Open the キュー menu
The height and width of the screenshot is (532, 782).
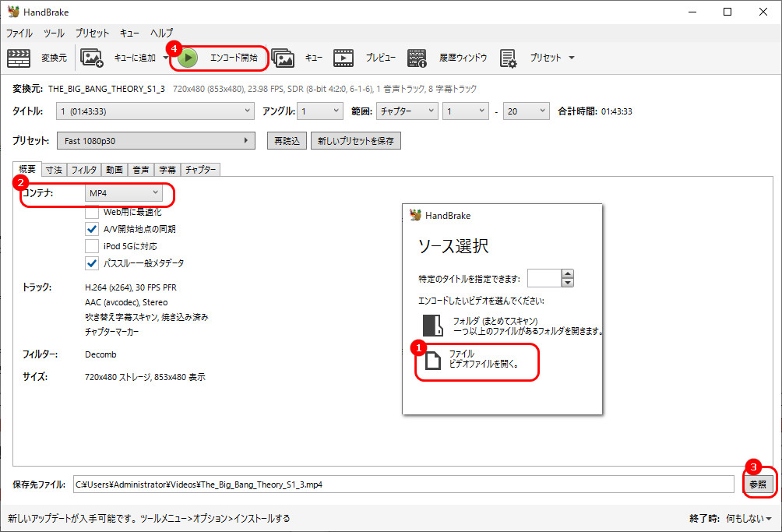tap(129, 33)
